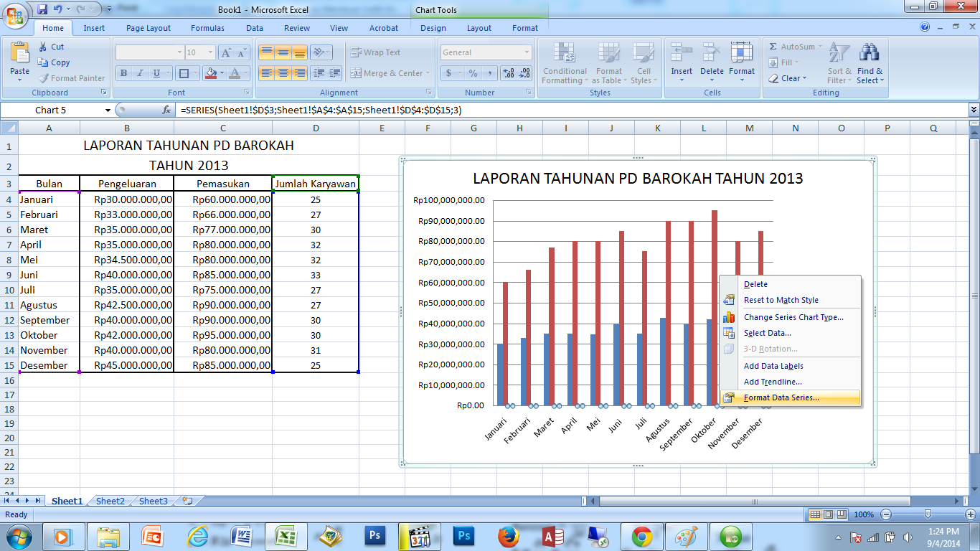Click the 100% zoom level button
The width and height of the screenshot is (980, 551).
pyautogui.click(x=864, y=514)
